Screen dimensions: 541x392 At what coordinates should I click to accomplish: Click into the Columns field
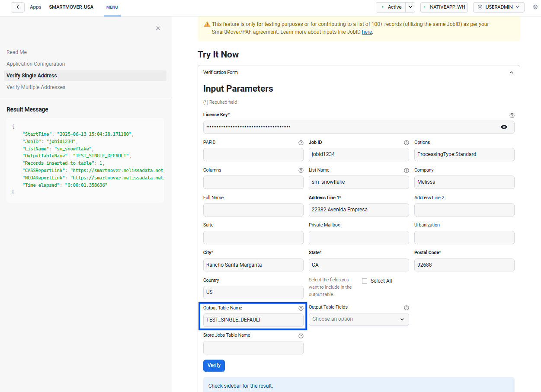click(x=253, y=182)
